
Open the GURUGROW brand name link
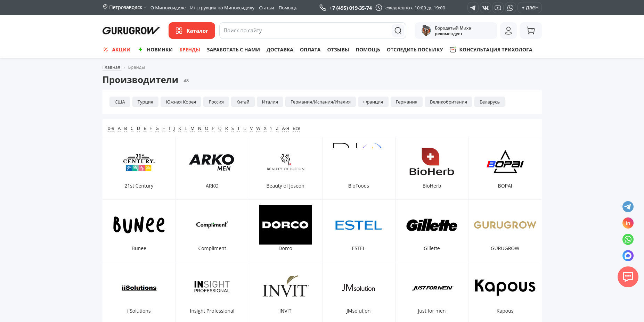(x=505, y=248)
